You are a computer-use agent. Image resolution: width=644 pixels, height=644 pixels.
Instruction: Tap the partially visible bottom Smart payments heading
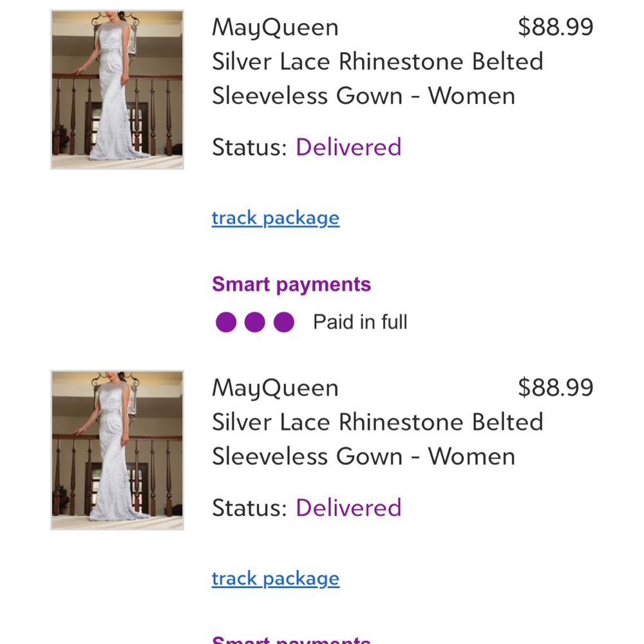(291, 639)
